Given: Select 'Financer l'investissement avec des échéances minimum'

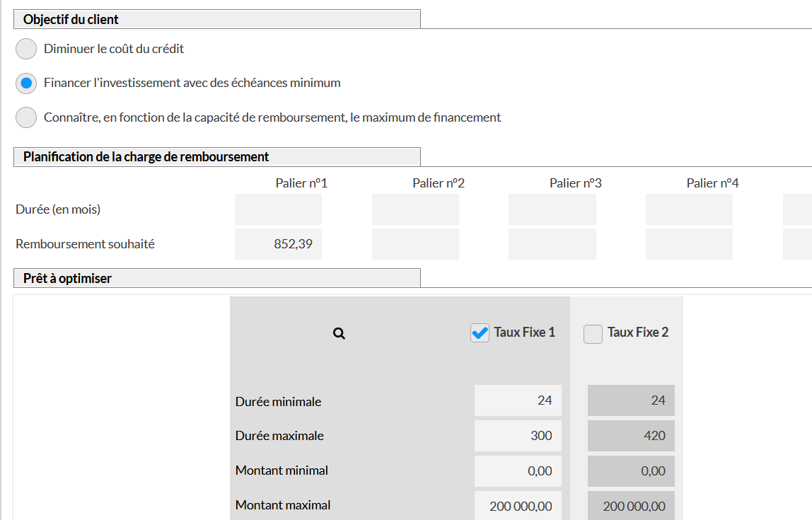Looking at the screenshot, I should click(26, 83).
